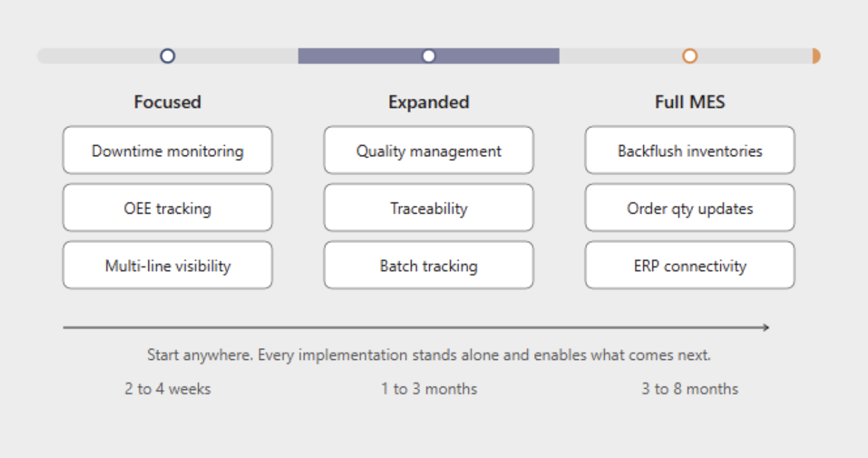Click the 2 to 4 weeks label

click(x=167, y=389)
